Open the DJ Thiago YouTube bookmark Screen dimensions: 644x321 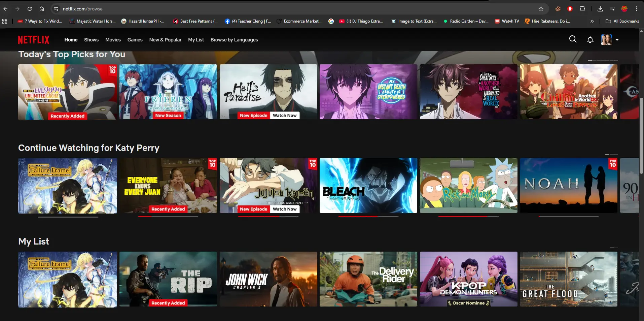coord(361,21)
